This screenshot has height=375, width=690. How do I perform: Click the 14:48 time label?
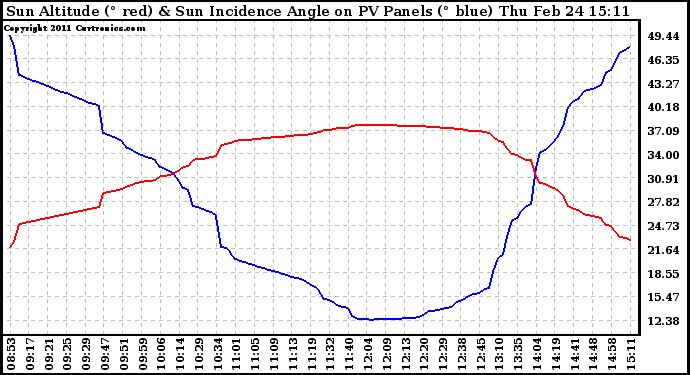pos(593,354)
